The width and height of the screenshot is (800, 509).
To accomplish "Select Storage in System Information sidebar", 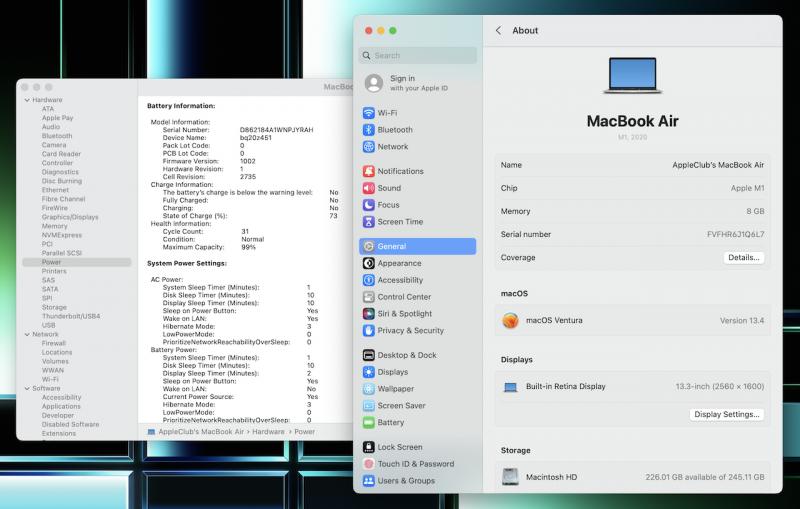I will point(54,307).
